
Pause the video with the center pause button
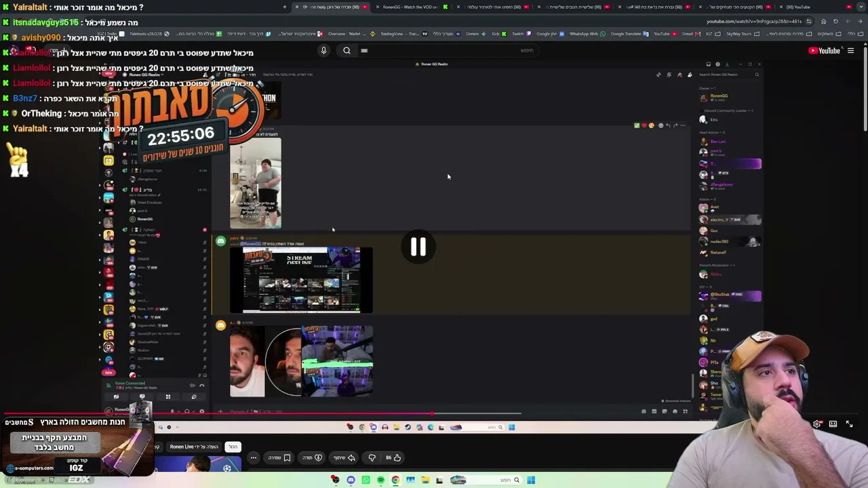pos(418,247)
